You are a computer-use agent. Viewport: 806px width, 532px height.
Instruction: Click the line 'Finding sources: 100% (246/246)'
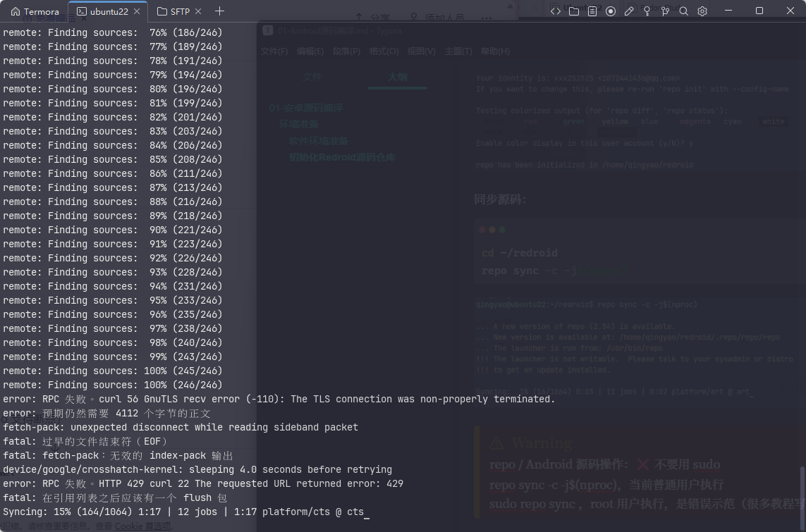tap(113, 385)
